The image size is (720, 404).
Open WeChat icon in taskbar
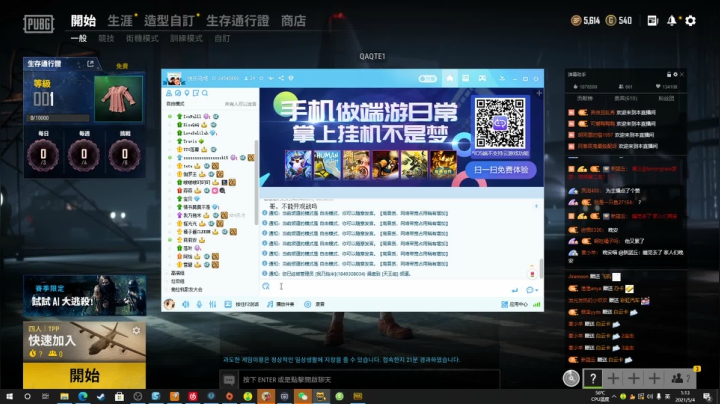[303, 396]
